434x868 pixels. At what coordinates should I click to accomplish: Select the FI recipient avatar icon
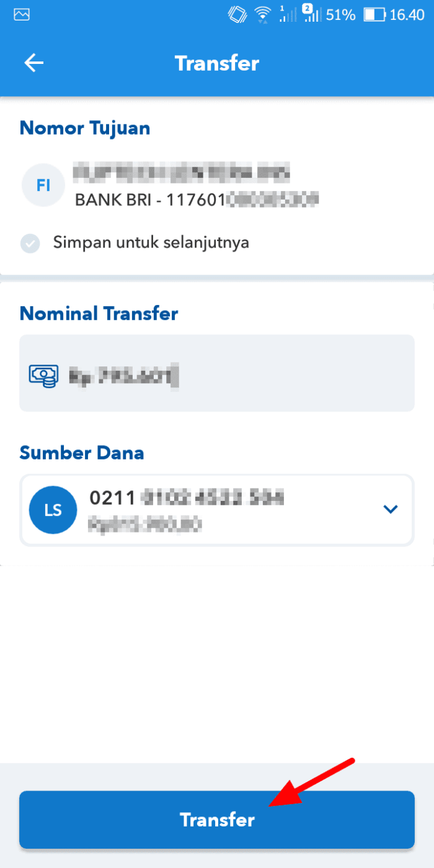click(x=43, y=185)
